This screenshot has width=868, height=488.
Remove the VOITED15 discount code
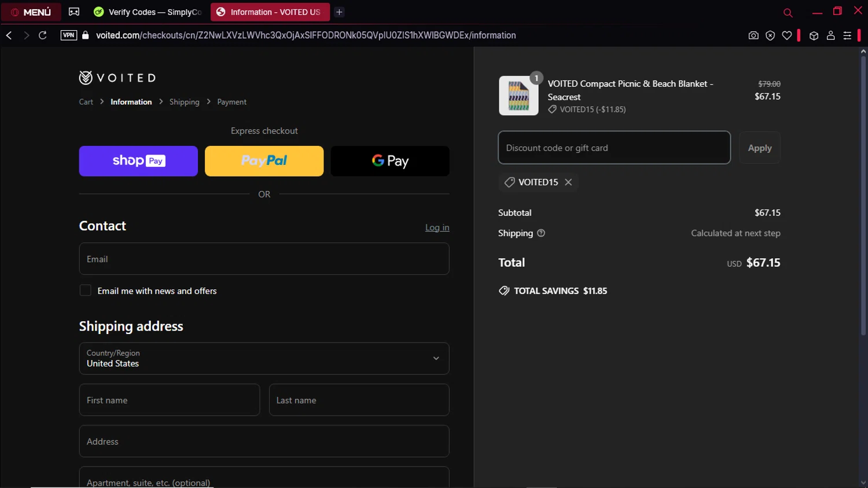pyautogui.click(x=568, y=182)
